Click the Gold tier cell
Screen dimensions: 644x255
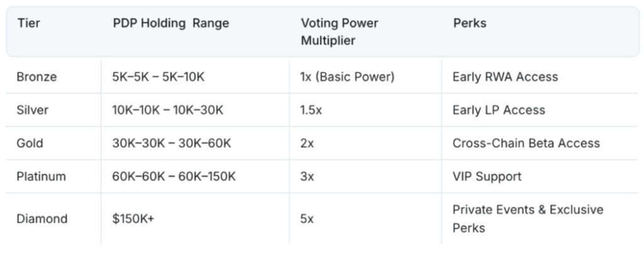coord(30,143)
